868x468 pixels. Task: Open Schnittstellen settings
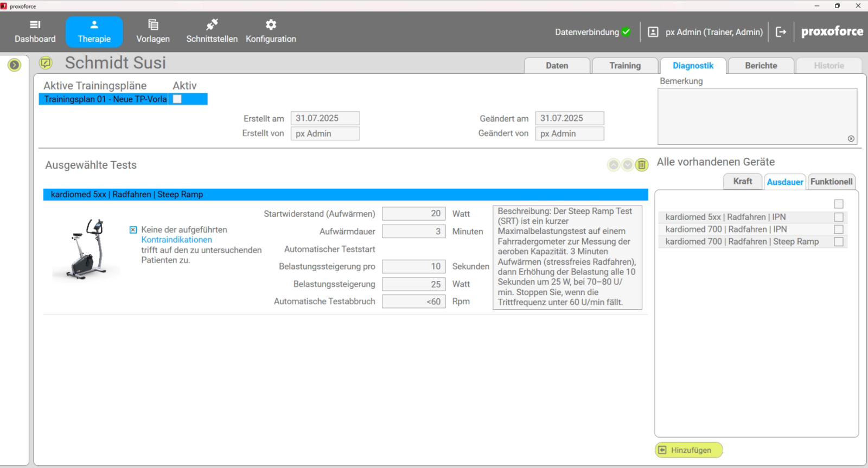(212, 31)
